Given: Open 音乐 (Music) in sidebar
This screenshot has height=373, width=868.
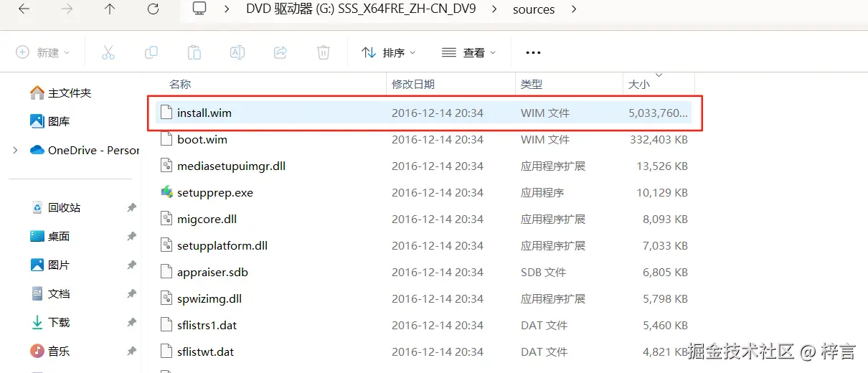Looking at the screenshot, I should 50,351.
